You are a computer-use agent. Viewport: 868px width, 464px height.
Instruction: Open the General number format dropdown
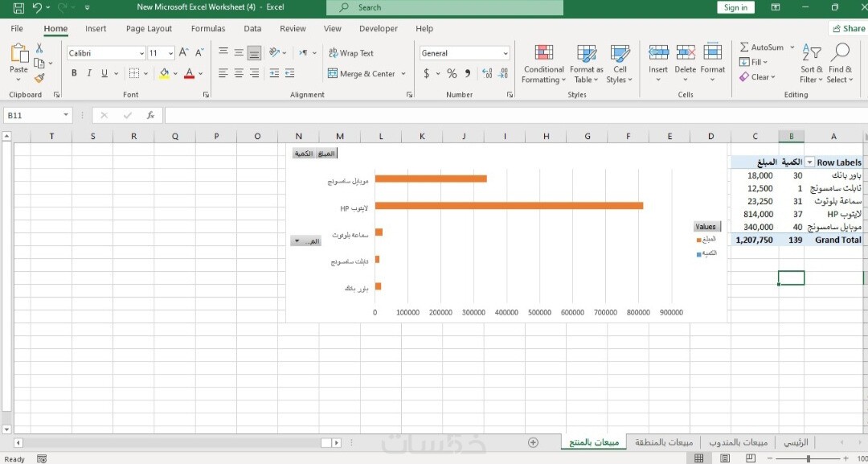[506, 53]
